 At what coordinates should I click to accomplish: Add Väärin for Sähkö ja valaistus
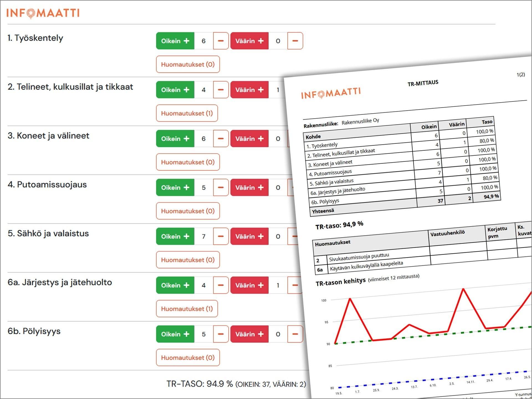click(249, 236)
